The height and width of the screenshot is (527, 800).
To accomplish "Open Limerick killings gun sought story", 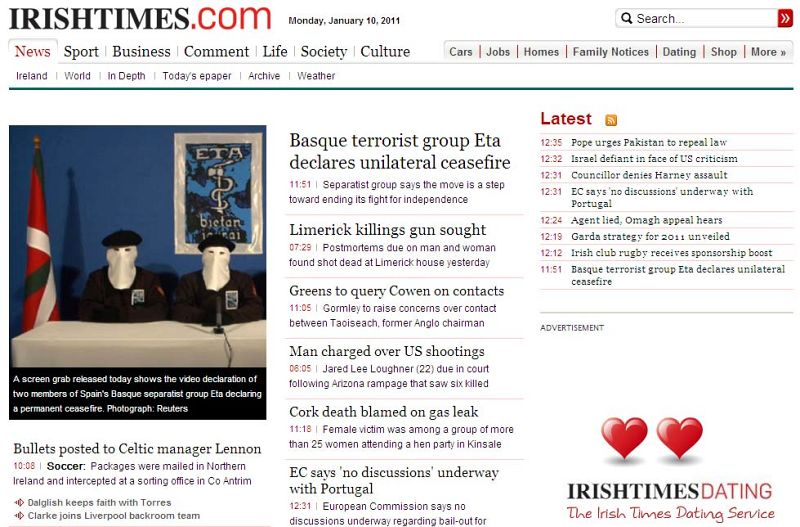I will [x=388, y=230].
